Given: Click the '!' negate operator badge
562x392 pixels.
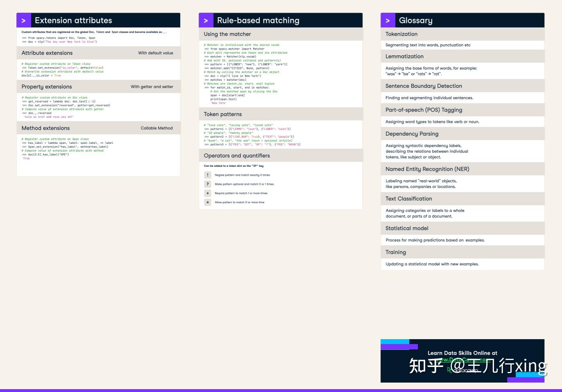Looking at the screenshot, I should pos(208,174).
